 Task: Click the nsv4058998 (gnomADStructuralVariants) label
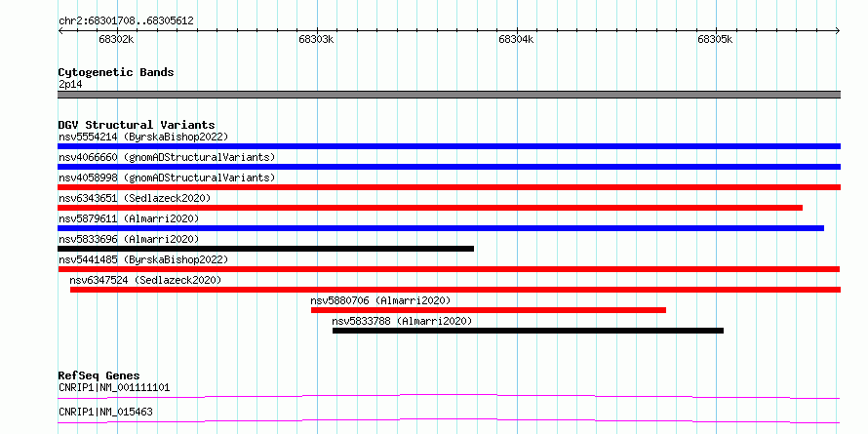pyautogui.click(x=167, y=178)
